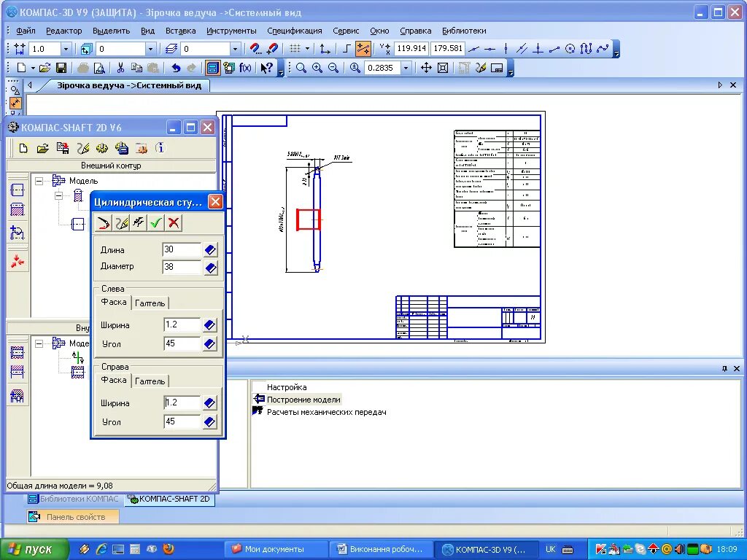Open the Библиотеки menu
The height and width of the screenshot is (560, 747).
tap(464, 31)
